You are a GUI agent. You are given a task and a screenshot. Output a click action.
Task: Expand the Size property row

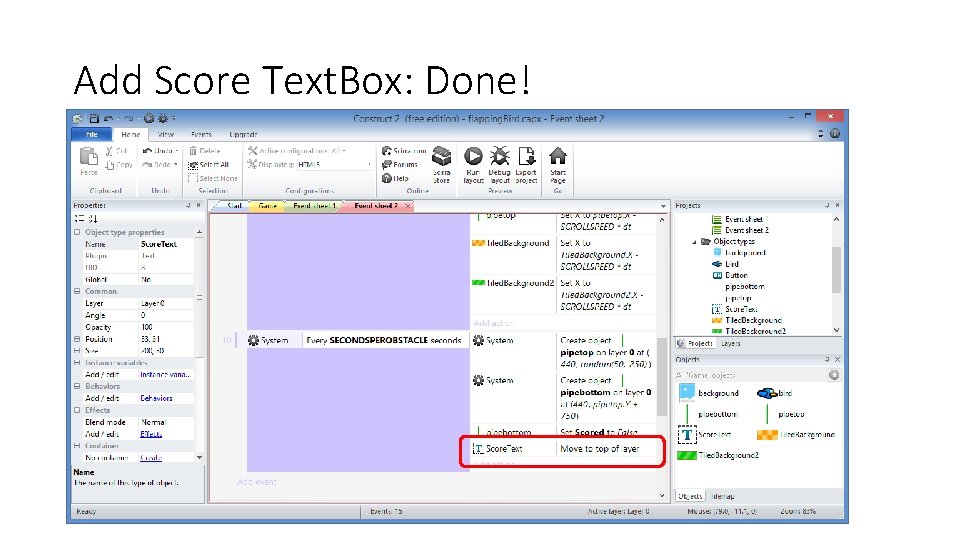coord(77,351)
